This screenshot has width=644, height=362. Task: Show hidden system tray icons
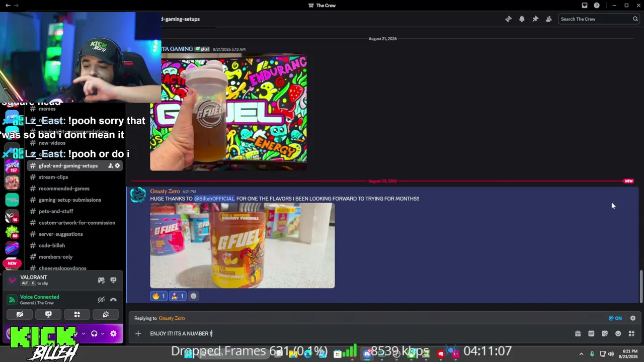(x=581, y=354)
